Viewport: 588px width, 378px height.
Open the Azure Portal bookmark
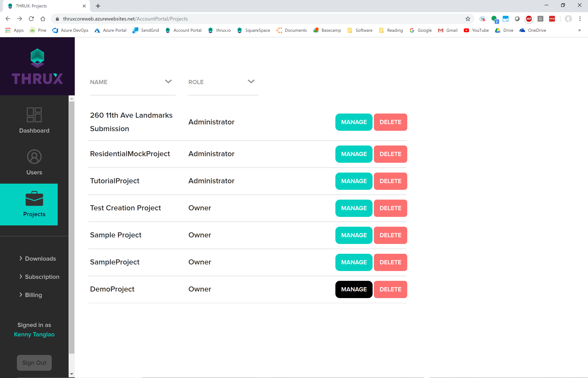110,30
